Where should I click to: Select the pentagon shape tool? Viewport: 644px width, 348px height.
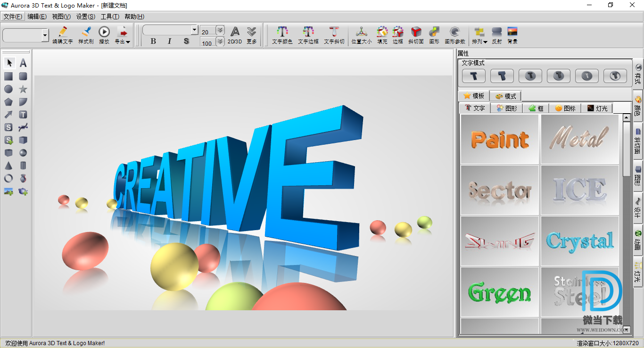click(8, 101)
